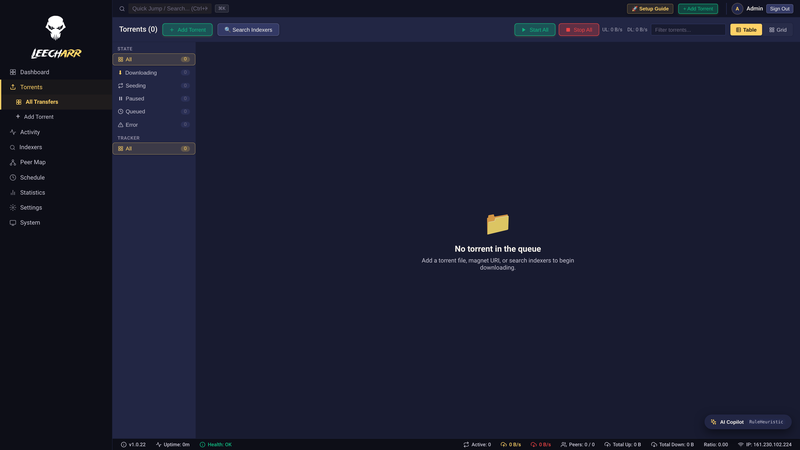This screenshot has height=450, width=800.
Task: Click the green Add Torrent toolbar button
Action: [x=187, y=30]
